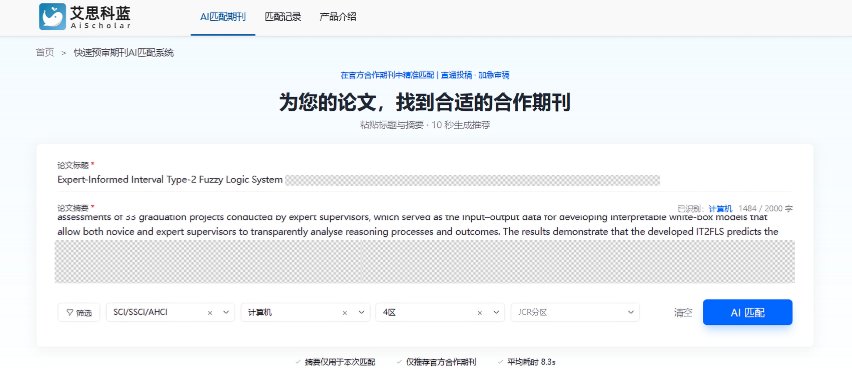Click into the 论文标题 title input field
Screen dimensions: 852x371
click(x=424, y=180)
